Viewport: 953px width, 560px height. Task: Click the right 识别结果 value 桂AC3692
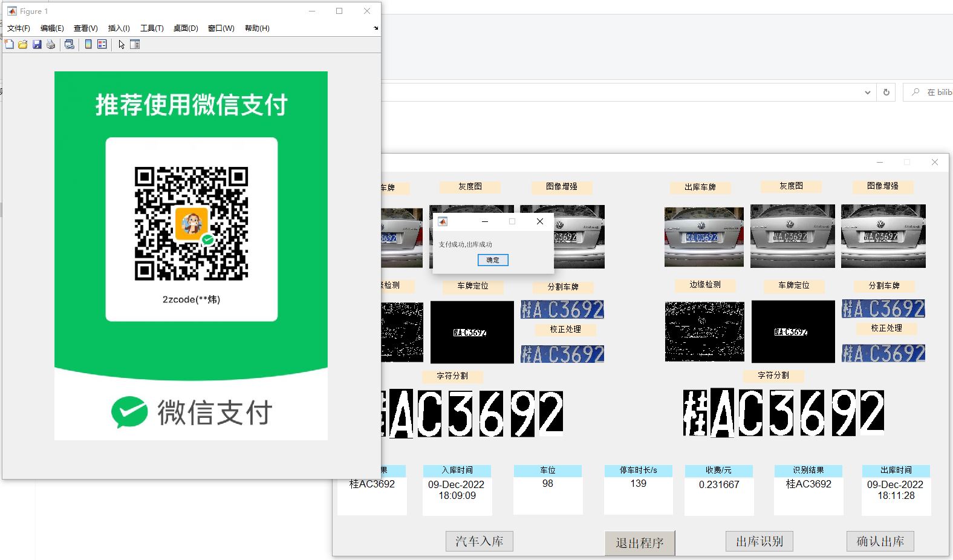point(808,484)
